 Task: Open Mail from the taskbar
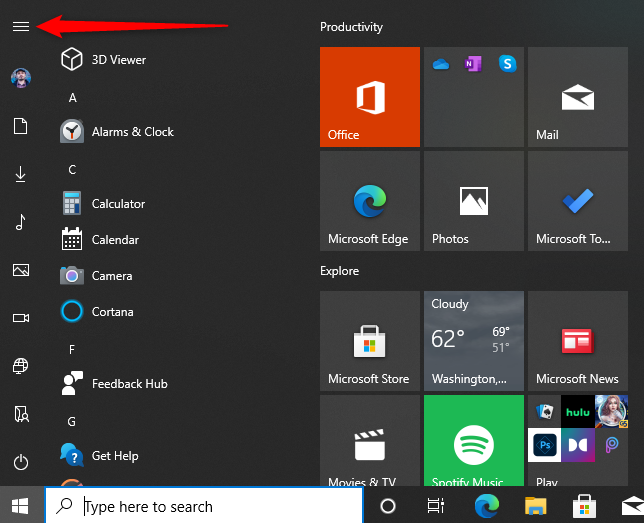tap(633, 506)
